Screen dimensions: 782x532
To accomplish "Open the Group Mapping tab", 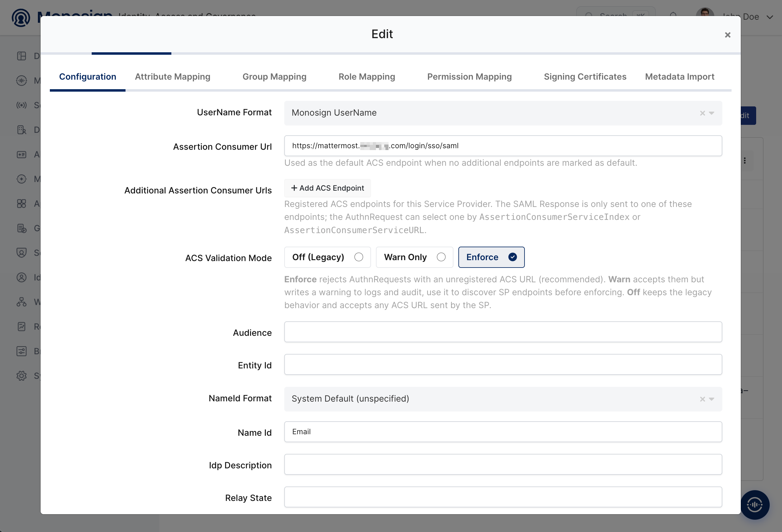I will pyautogui.click(x=274, y=77).
